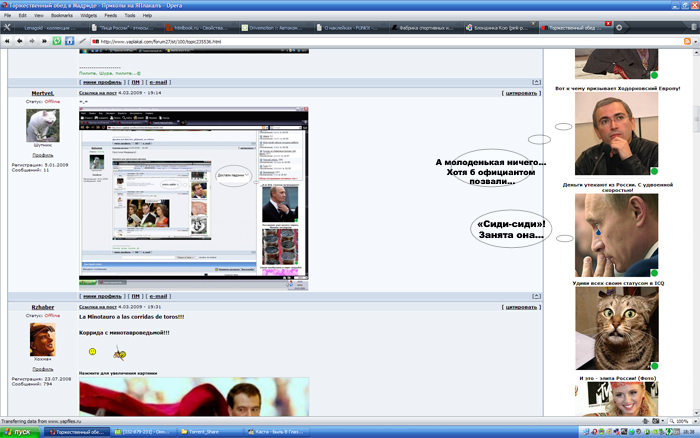Click the Home toolbar icon

pos(69,41)
